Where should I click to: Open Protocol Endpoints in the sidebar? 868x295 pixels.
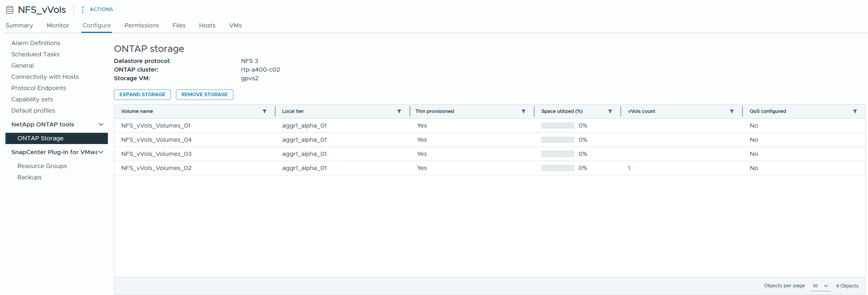coord(38,88)
